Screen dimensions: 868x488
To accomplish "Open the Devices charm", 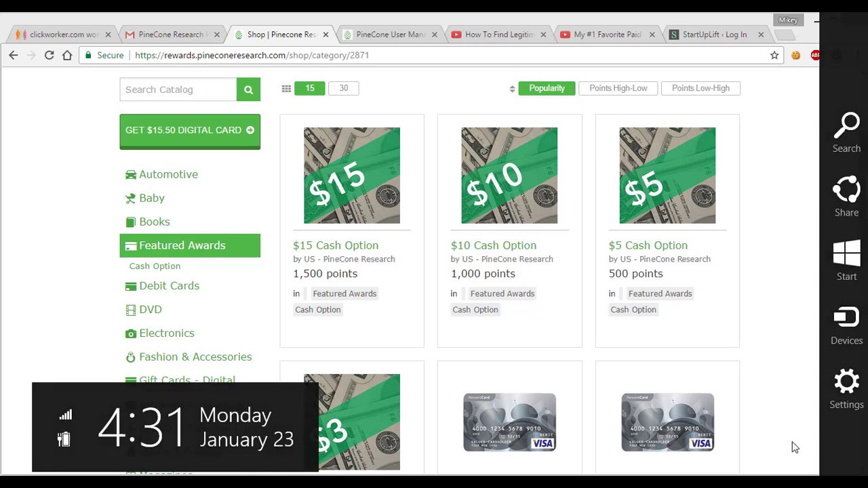I will (x=846, y=325).
